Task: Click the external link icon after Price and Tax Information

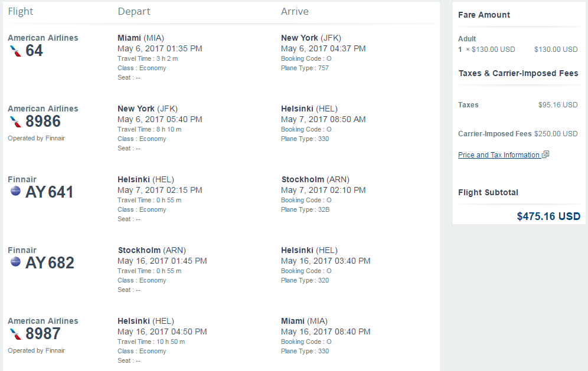Action: 545,154
